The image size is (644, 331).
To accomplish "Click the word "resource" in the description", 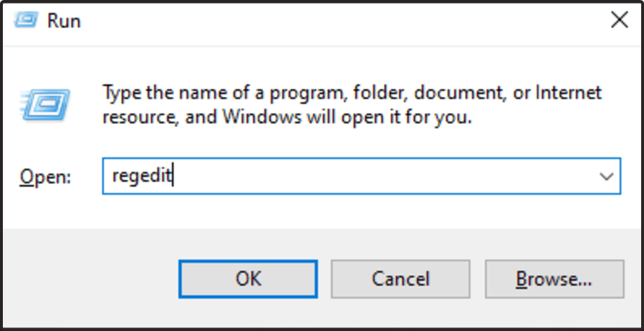I will click(138, 116).
